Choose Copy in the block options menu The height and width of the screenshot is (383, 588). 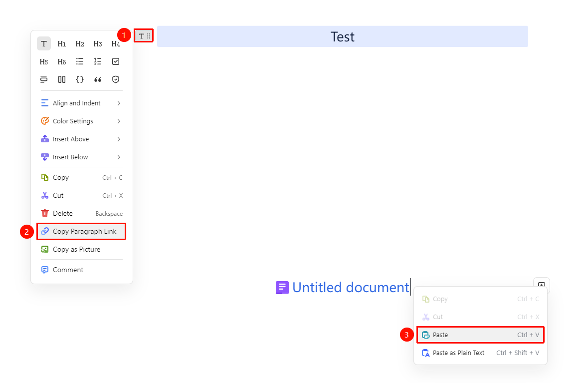coord(81,178)
